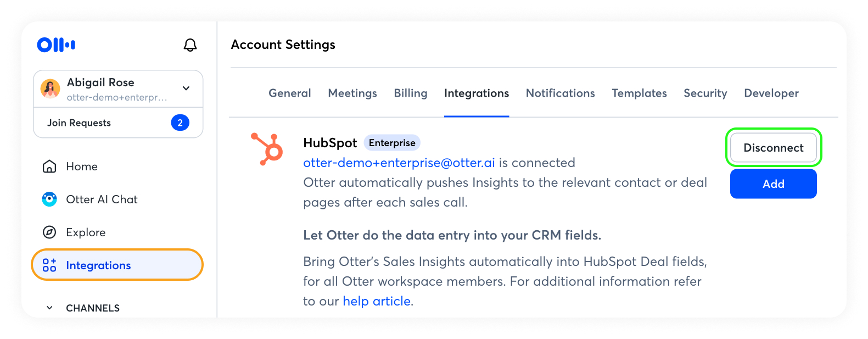Open Otter AI Chat icon
Image resolution: width=868 pixels, height=339 pixels.
coord(49,199)
